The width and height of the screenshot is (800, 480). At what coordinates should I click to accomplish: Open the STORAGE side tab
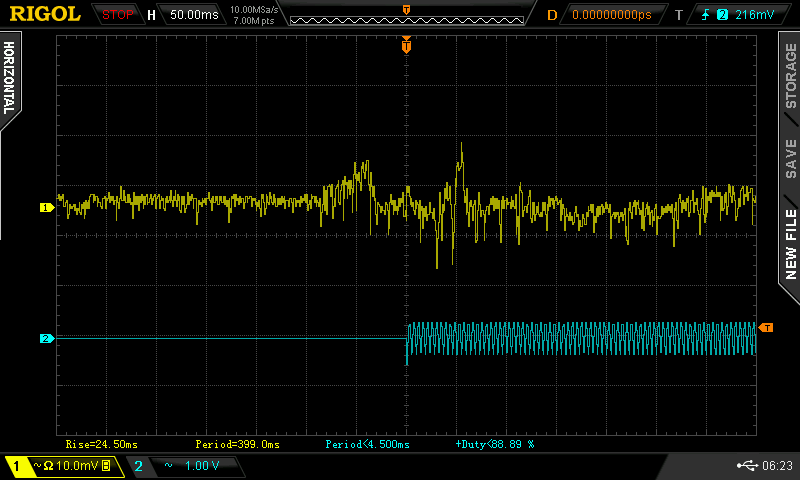click(790, 75)
